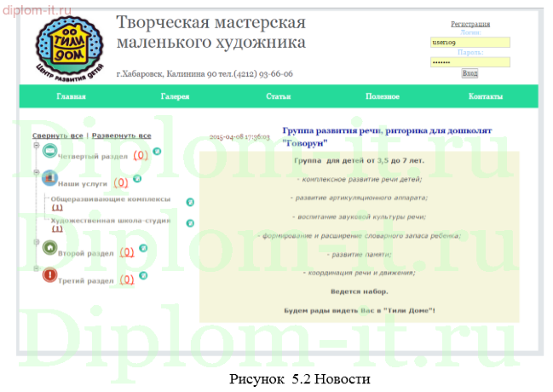Click the Свернуть все link
Viewport: 553px width, 392px height.
coord(57,135)
